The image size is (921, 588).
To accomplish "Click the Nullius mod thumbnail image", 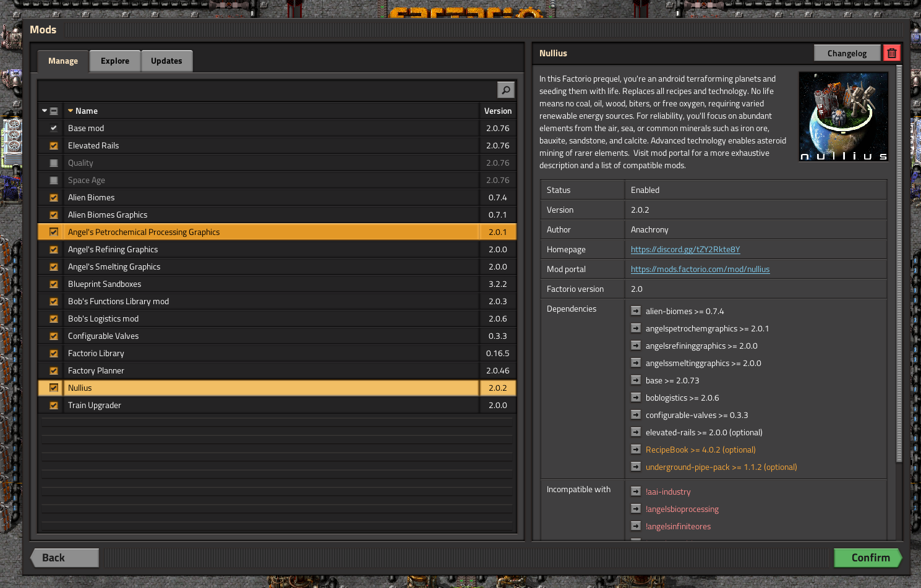I will point(844,117).
